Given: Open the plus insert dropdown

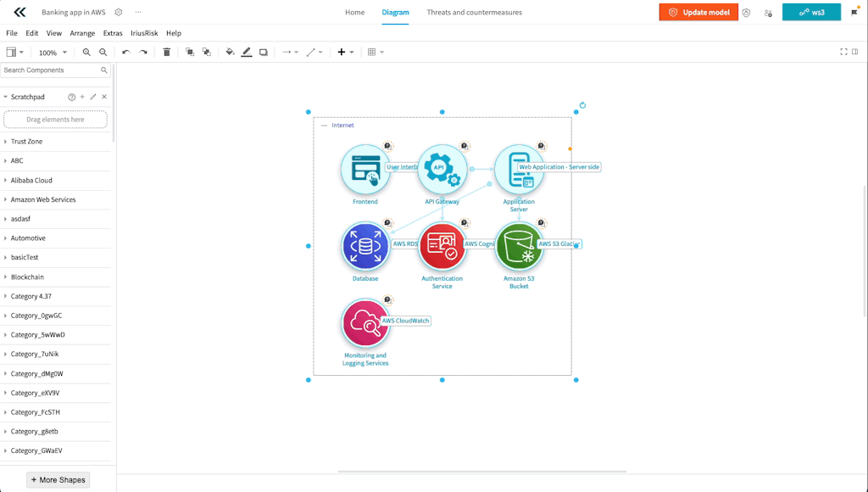Looking at the screenshot, I should (x=346, y=52).
